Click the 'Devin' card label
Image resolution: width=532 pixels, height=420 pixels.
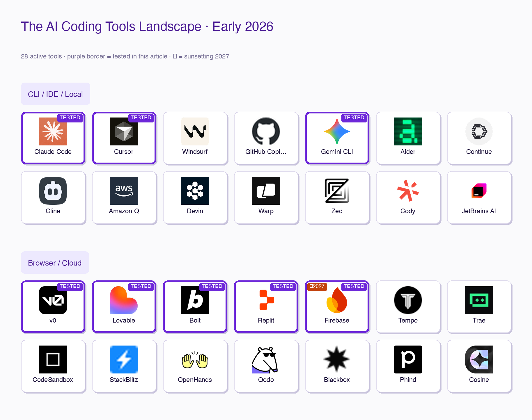click(x=195, y=211)
